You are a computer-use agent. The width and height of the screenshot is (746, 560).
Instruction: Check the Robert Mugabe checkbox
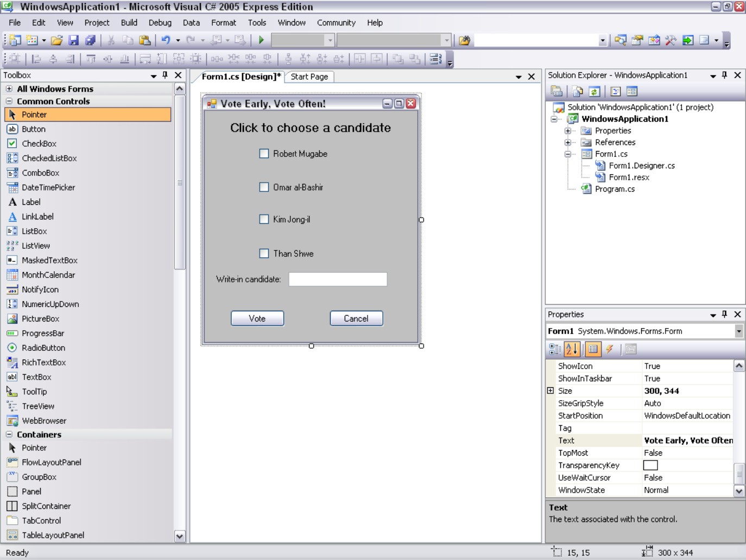pos(264,154)
